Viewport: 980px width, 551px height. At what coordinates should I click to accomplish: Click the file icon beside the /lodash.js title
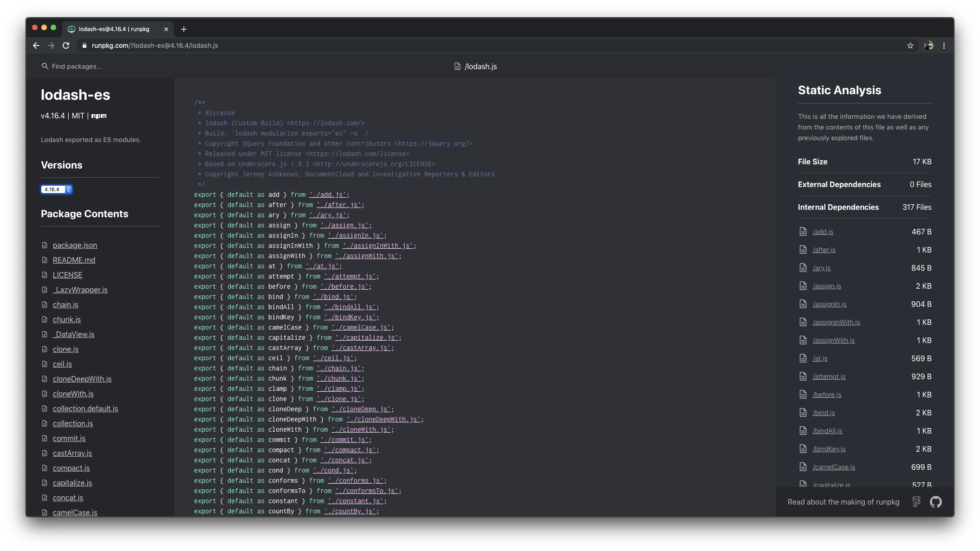coord(456,66)
